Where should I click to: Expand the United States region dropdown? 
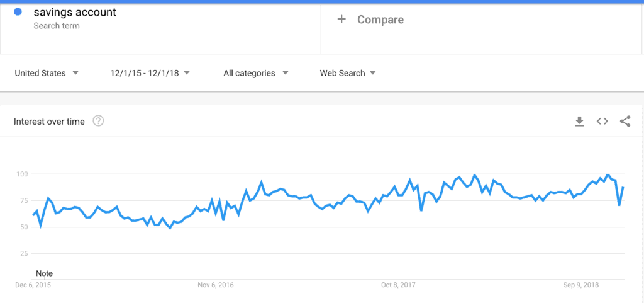point(47,73)
